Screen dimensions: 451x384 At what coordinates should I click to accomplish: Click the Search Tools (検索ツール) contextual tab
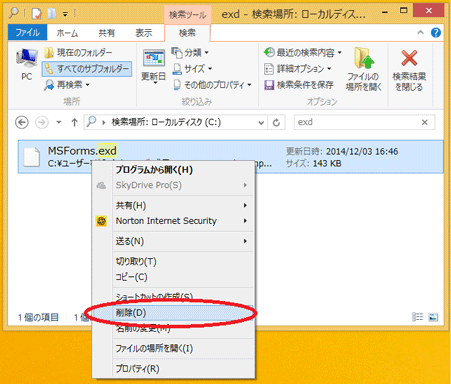(x=187, y=15)
